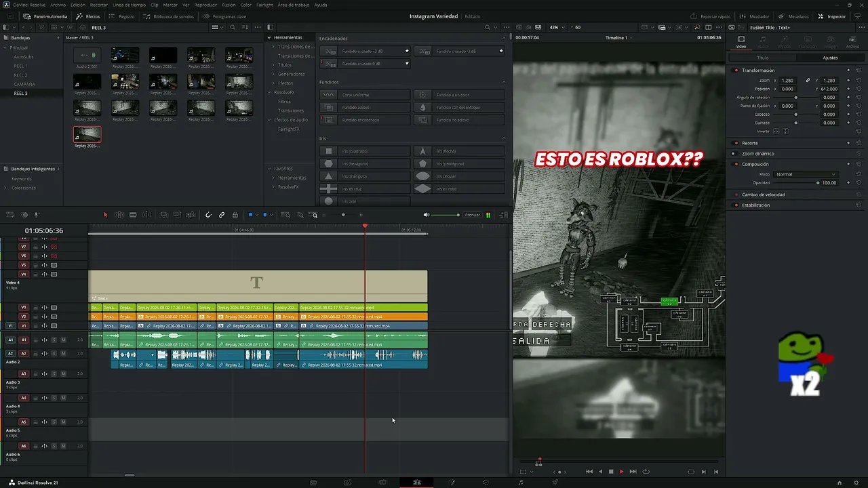Open the Metadatos panel

793,16
